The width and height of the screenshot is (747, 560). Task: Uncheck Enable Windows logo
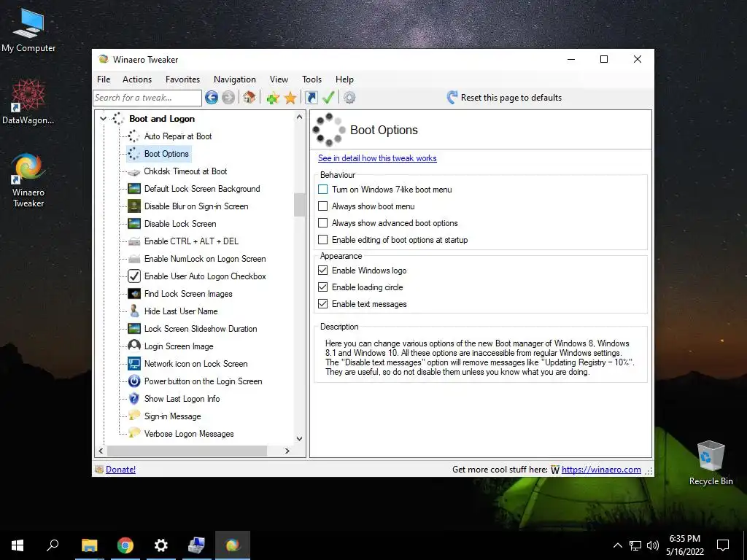tap(323, 271)
